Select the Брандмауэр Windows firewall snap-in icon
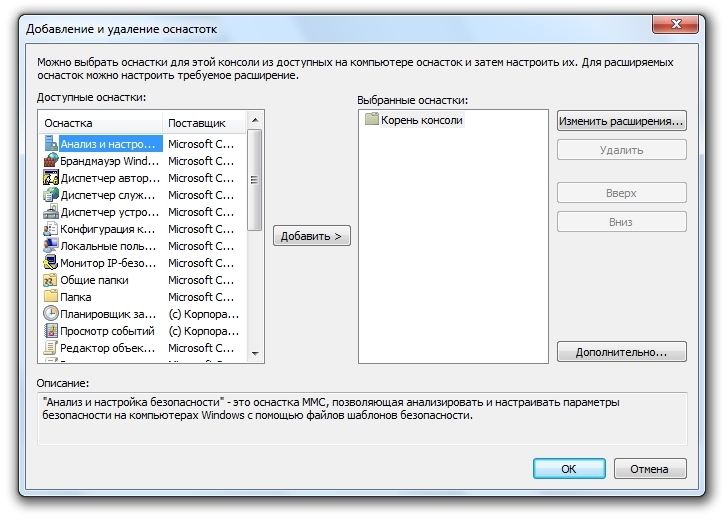The image size is (728, 521). [x=51, y=161]
